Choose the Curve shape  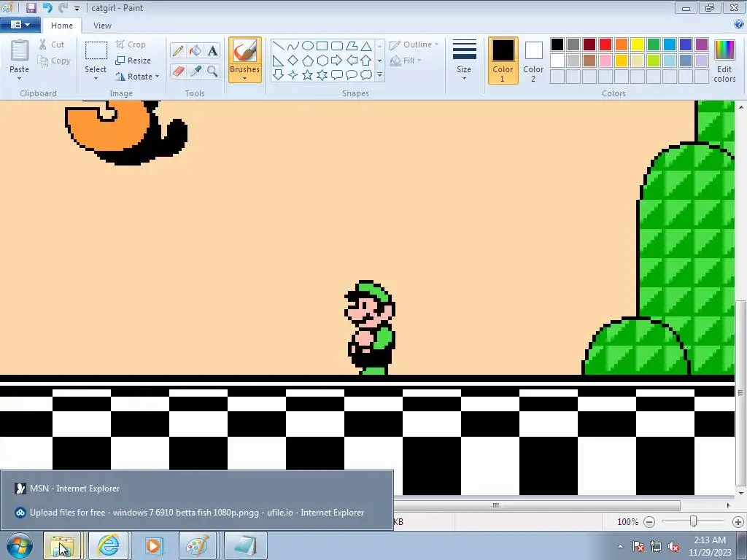[x=293, y=46]
